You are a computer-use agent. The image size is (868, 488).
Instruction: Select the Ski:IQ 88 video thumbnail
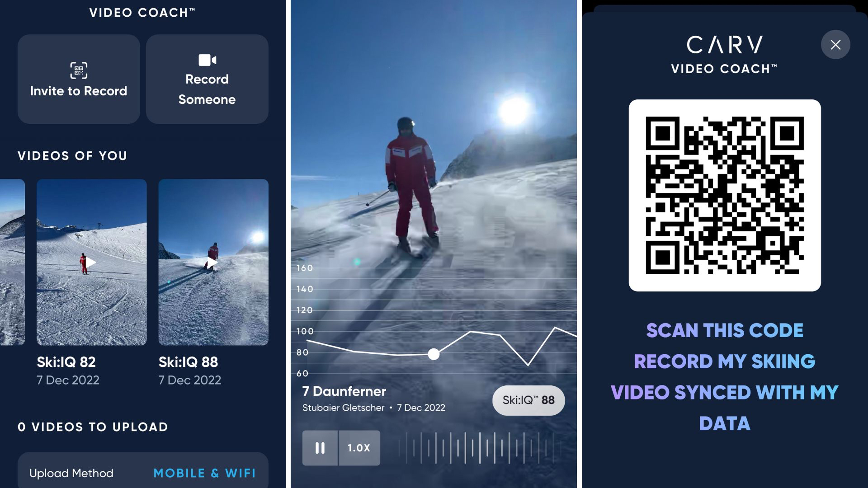click(x=213, y=262)
